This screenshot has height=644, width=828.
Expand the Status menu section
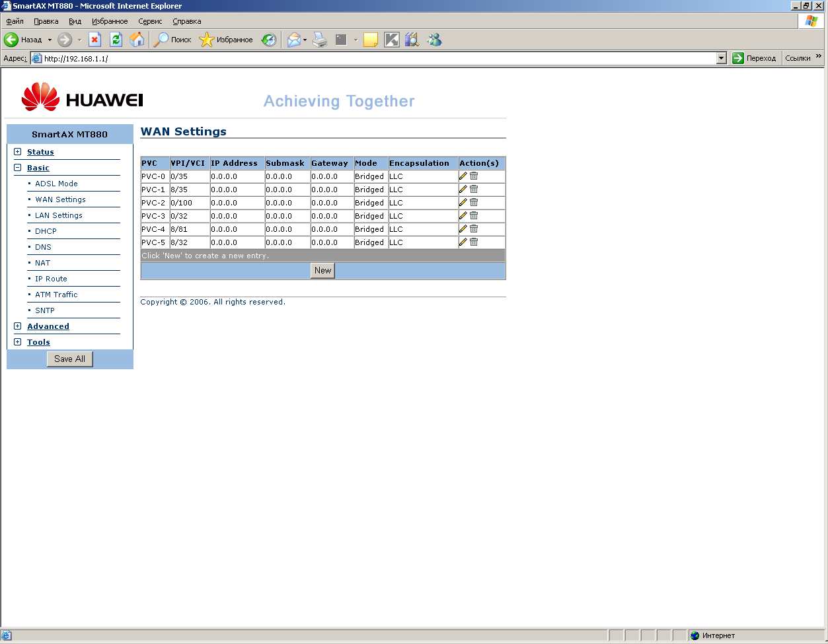(x=18, y=152)
